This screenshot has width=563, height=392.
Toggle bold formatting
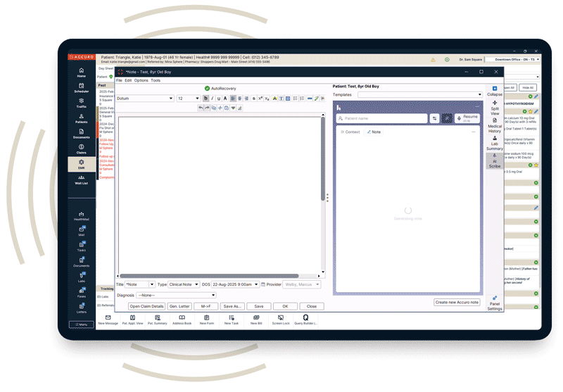coord(206,99)
